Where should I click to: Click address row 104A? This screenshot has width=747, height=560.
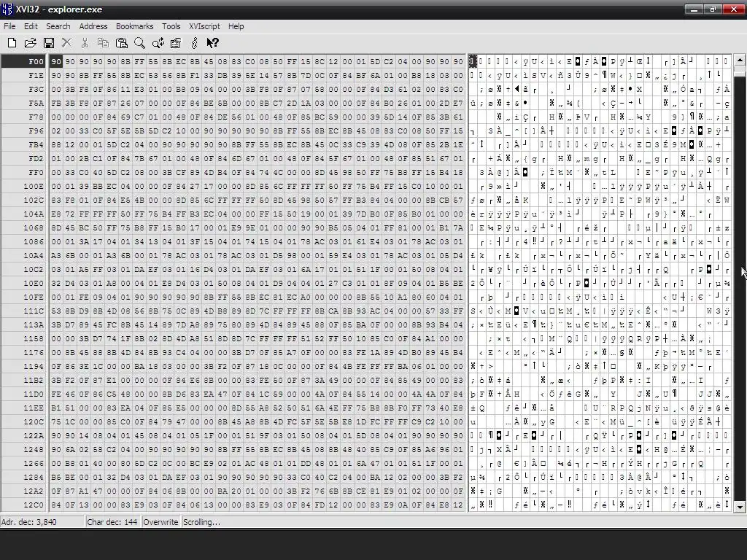click(x=24, y=214)
